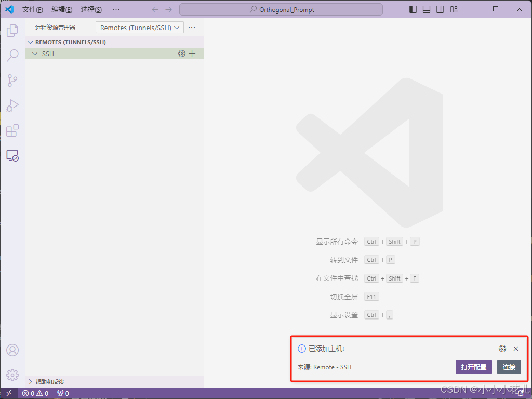
Task: Click the 远程资源管理器 panel title
Action: [55, 28]
